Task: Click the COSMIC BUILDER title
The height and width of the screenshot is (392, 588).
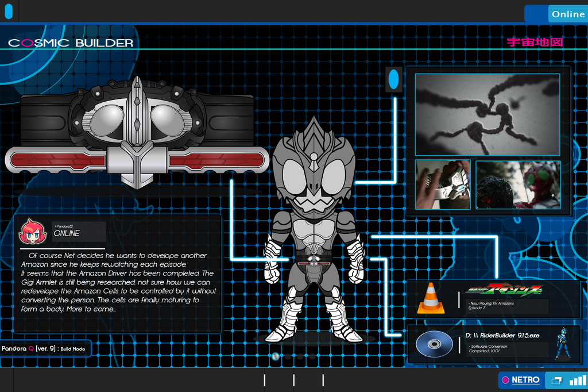Action: [x=71, y=43]
